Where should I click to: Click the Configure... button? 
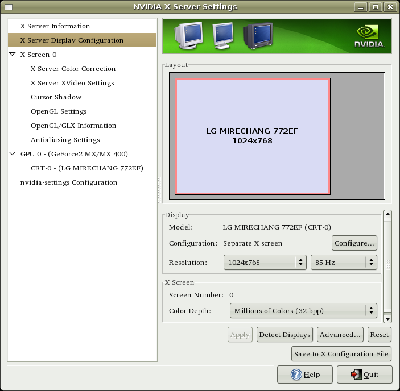[x=355, y=243]
